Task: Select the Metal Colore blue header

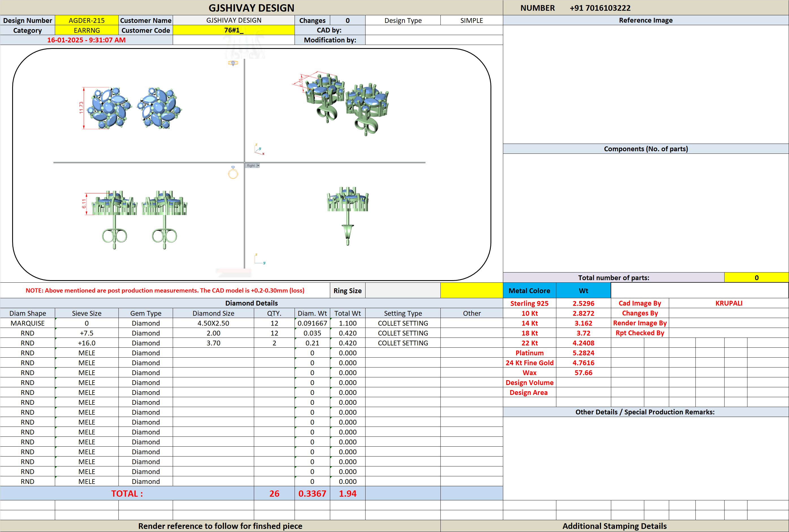Action: 529,290
